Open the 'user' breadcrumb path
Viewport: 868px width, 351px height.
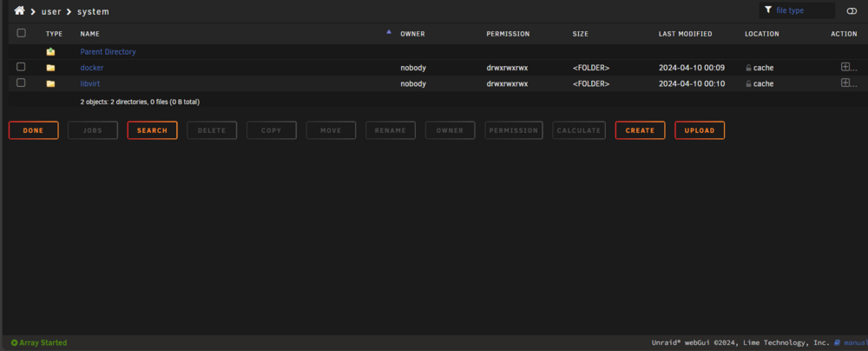point(51,11)
